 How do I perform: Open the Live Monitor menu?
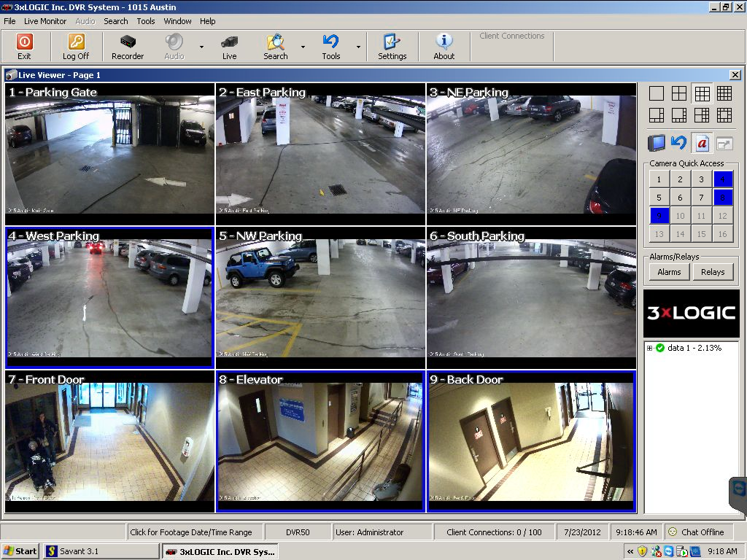coord(44,21)
